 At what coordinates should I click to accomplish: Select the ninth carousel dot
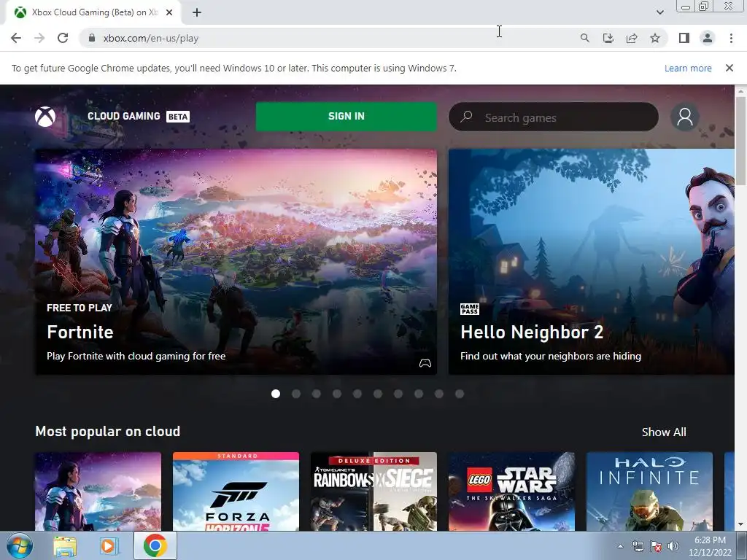click(439, 394)
